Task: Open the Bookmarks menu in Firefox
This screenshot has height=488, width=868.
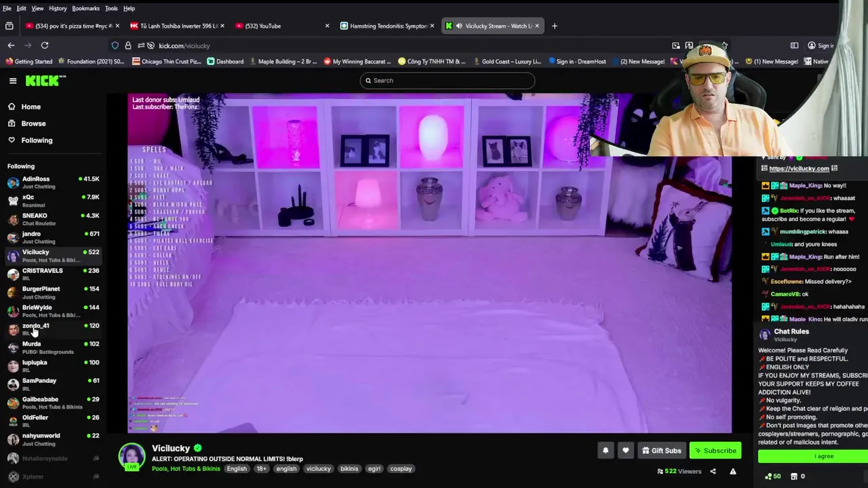Action: [x=85, y=8]
